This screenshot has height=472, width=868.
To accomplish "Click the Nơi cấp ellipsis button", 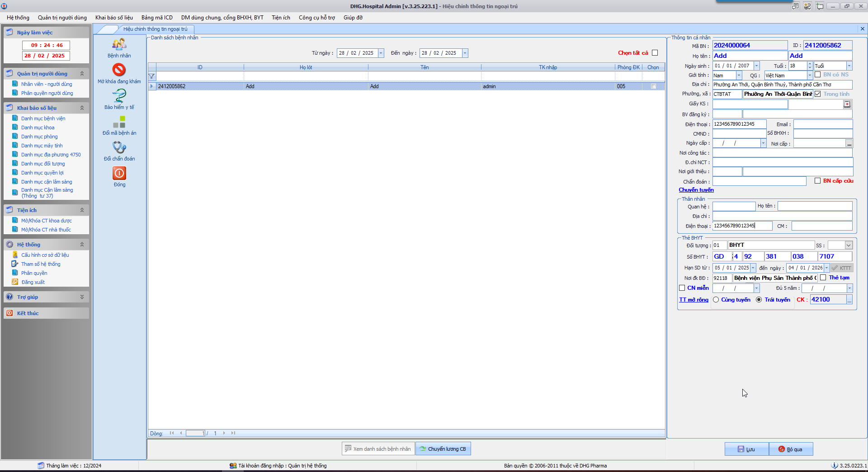I will (849, 144).
